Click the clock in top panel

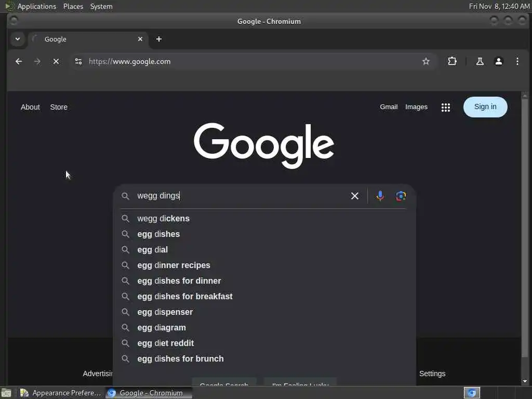[x=499, y=6]
